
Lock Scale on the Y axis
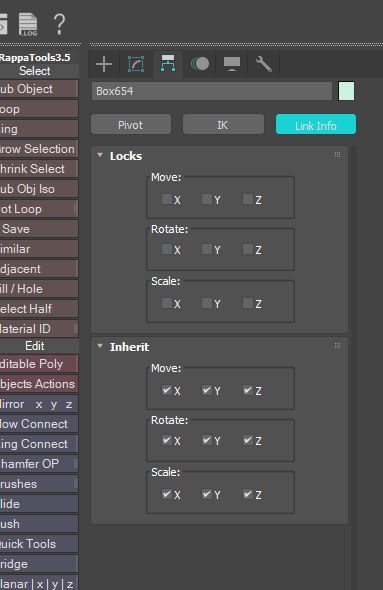tap(207, 303)
